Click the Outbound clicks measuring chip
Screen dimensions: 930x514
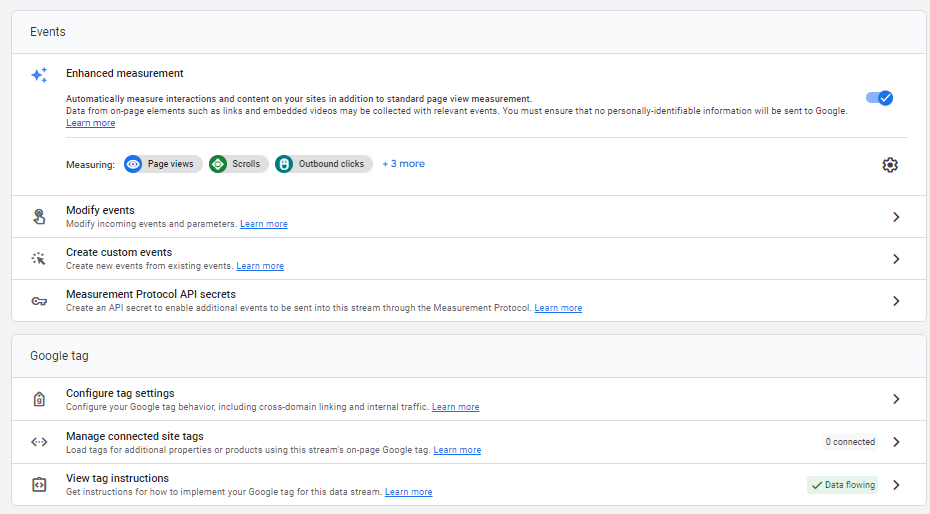(x=324, y=164)
